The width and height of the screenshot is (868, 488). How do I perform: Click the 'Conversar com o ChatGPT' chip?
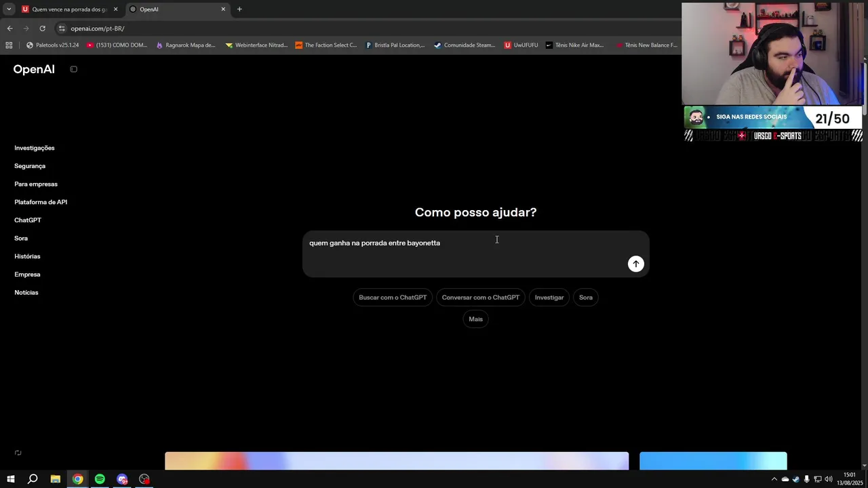pos(481,298)
